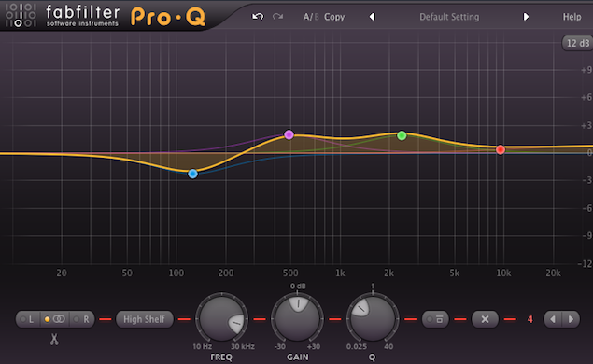This screenshot has width=593, height=364.
Task: Click the 1k frequency axis label
Action: pyautogui.click(x=340, y=273)
